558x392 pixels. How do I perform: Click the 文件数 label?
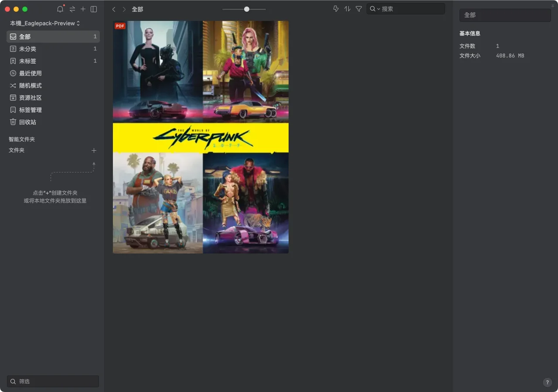click(x=467, y=46)
